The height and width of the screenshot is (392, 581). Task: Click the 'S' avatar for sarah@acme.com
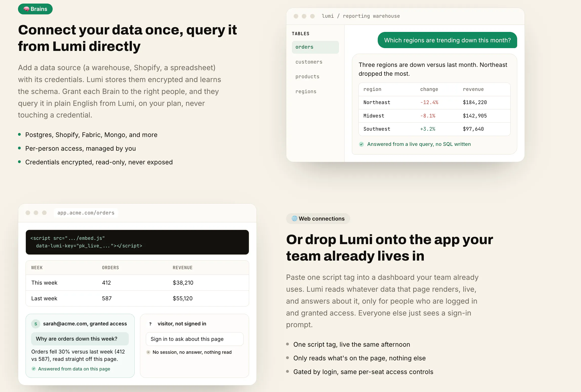(x=36, y=324)
